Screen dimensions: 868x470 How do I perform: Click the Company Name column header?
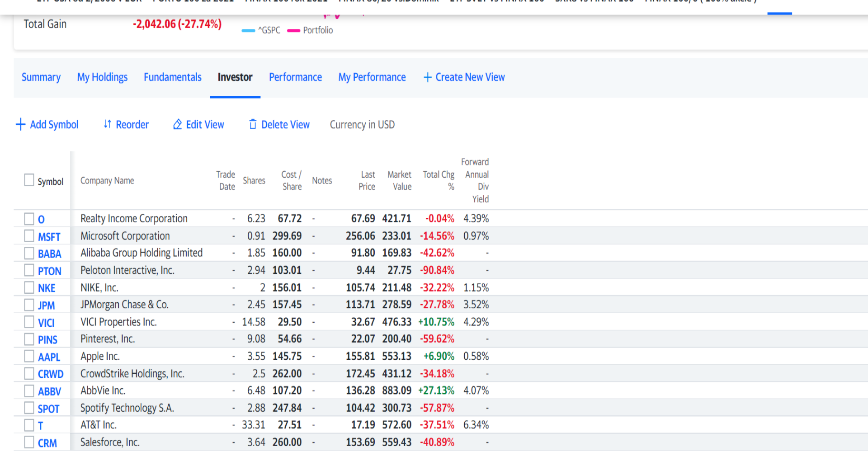pyautogui.click(x=107, y=180)
